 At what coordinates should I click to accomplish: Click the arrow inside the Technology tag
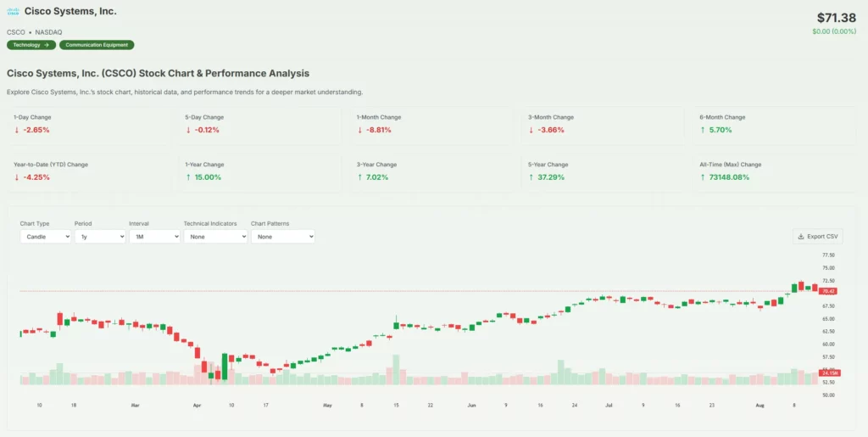pos(47,45)
